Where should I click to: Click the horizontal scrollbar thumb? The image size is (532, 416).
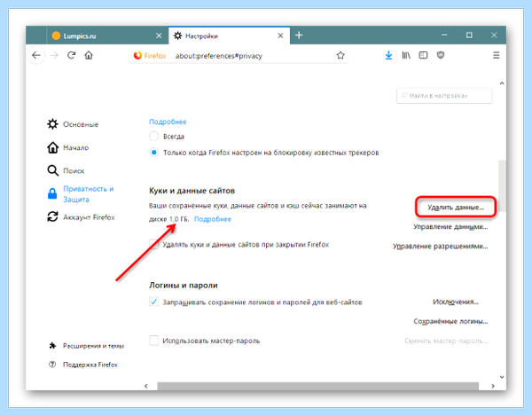318,386
